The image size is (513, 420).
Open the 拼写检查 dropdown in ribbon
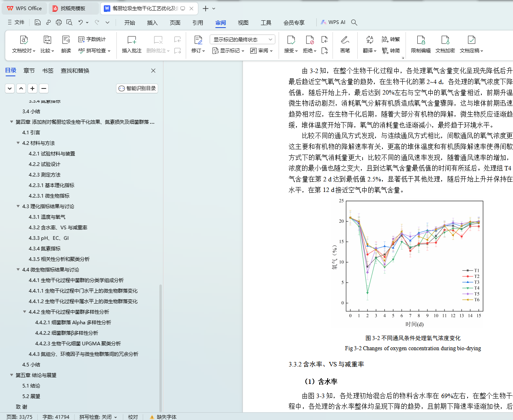94,51
